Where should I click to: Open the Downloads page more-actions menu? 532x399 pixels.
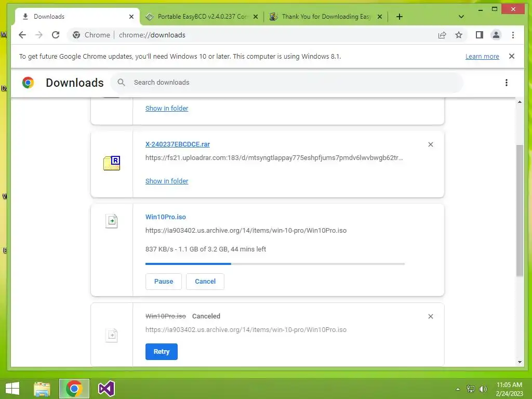[x=506, y=83]
